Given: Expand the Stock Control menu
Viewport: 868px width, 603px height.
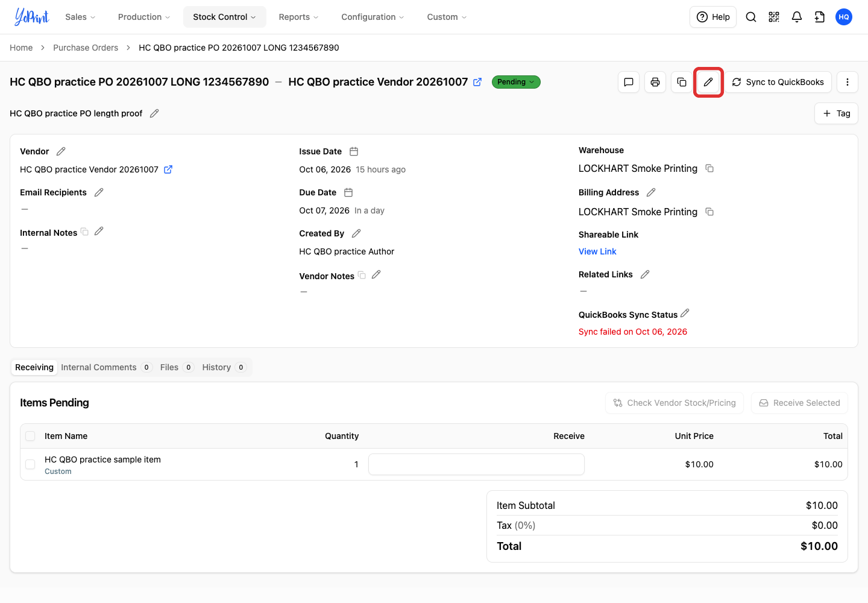Looking at the screenshot, I should pos(225,17).
